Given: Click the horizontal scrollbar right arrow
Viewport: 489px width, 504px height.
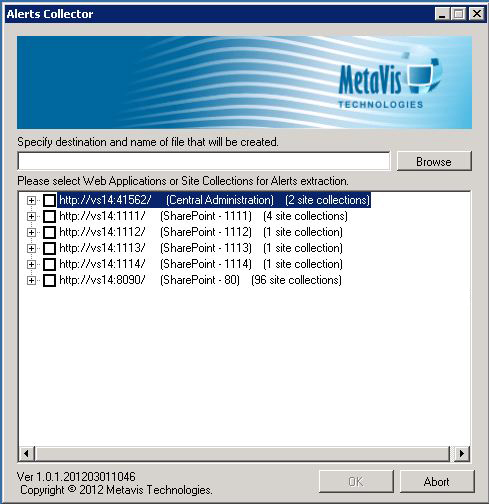Looking at the screenshot, I should coord(462,453).
